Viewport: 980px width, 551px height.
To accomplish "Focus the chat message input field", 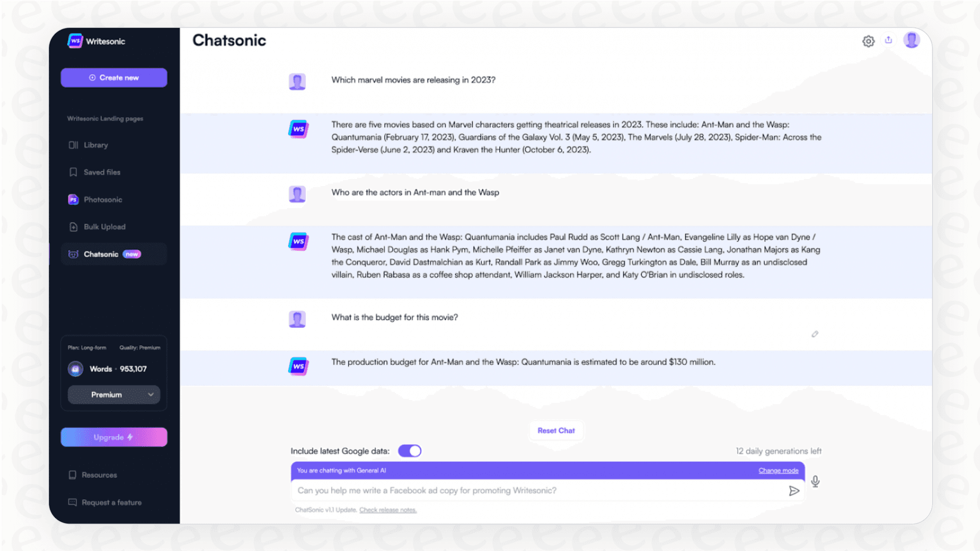I will click(537, 491).
